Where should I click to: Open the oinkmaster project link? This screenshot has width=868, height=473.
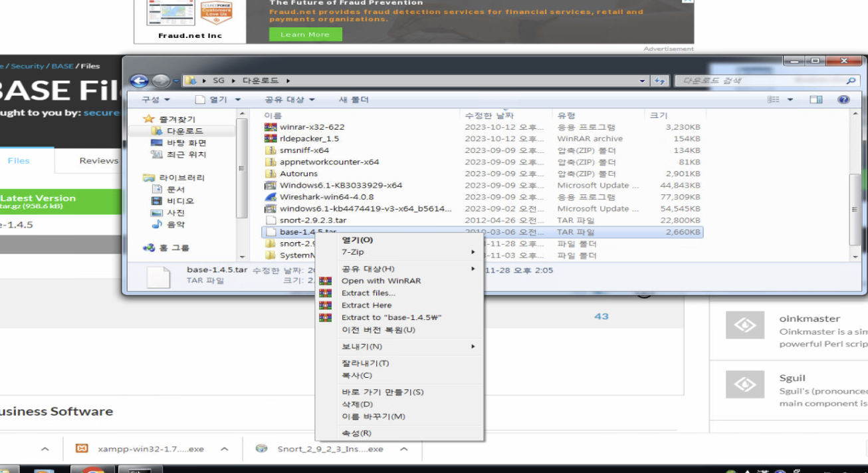(810, 319)
